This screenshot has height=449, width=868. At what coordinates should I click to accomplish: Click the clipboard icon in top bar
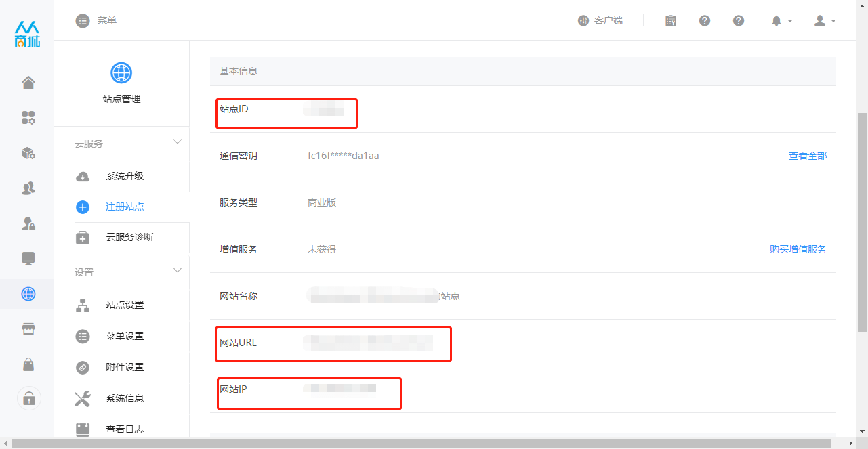click(x=671, y=20)
